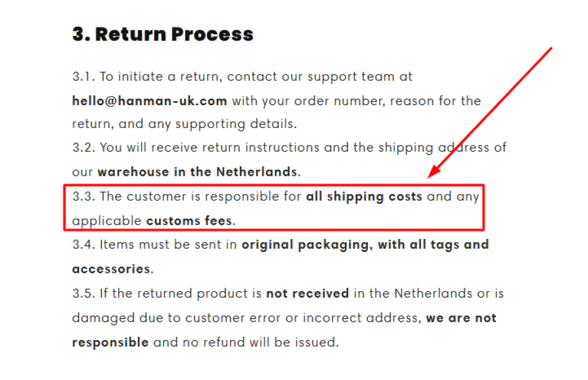The height and width of the screenshot is (380, 588).
Task: Click the "3. Return Process" heading
Action: click(163, 35)
